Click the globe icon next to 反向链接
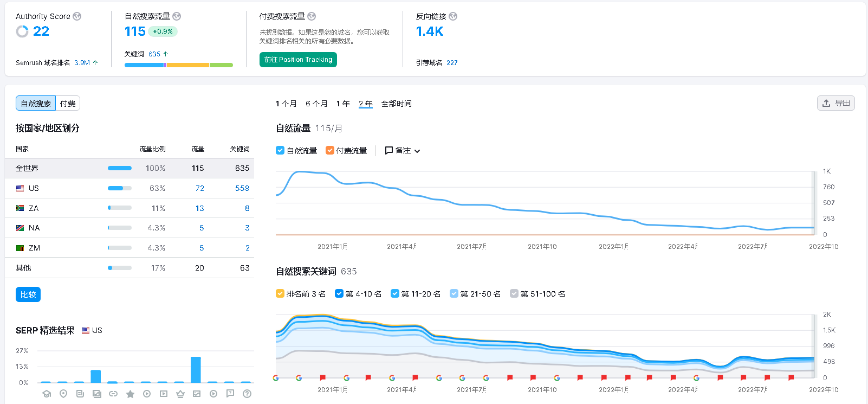Image resolution: width=868 pixels, height=404 pixels. coord(453,16)
